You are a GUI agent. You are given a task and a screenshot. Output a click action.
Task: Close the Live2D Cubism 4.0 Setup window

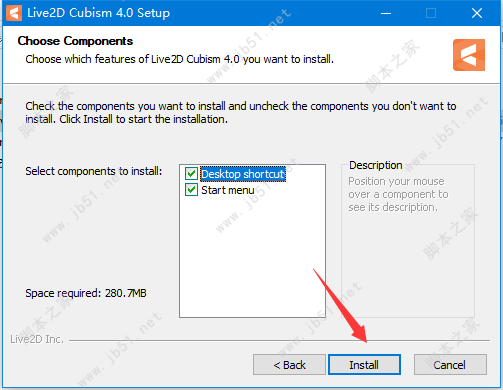[477, 13]
